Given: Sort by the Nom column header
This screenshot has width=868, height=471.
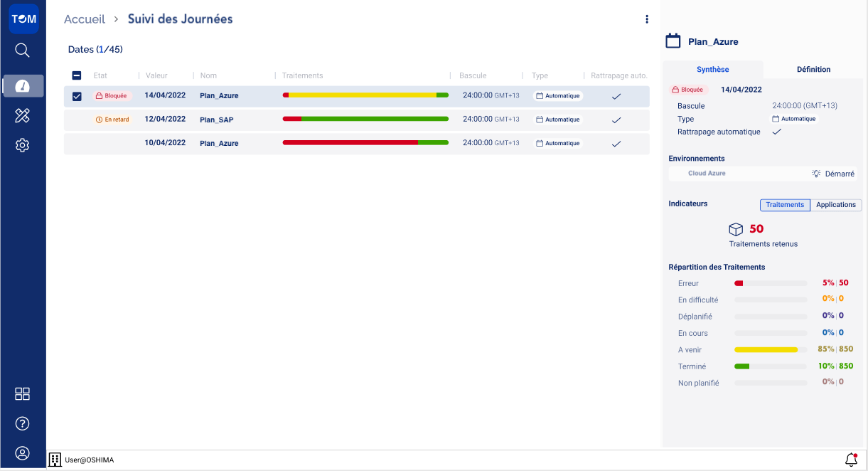Looking at the screenshot, I should pyautogui.click(x=208, y=75).
